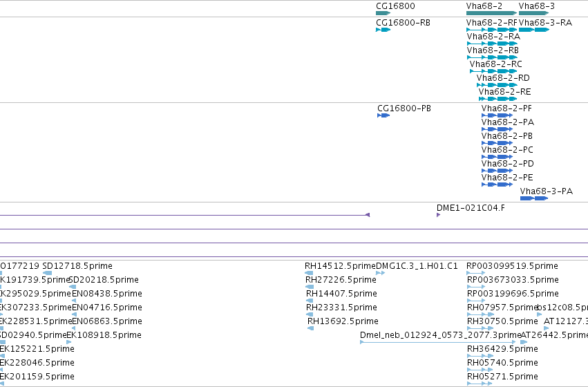This screenshot has height=387, width=588.
Task: Click EST RP003199696.5prime
Action: point(513,294)
